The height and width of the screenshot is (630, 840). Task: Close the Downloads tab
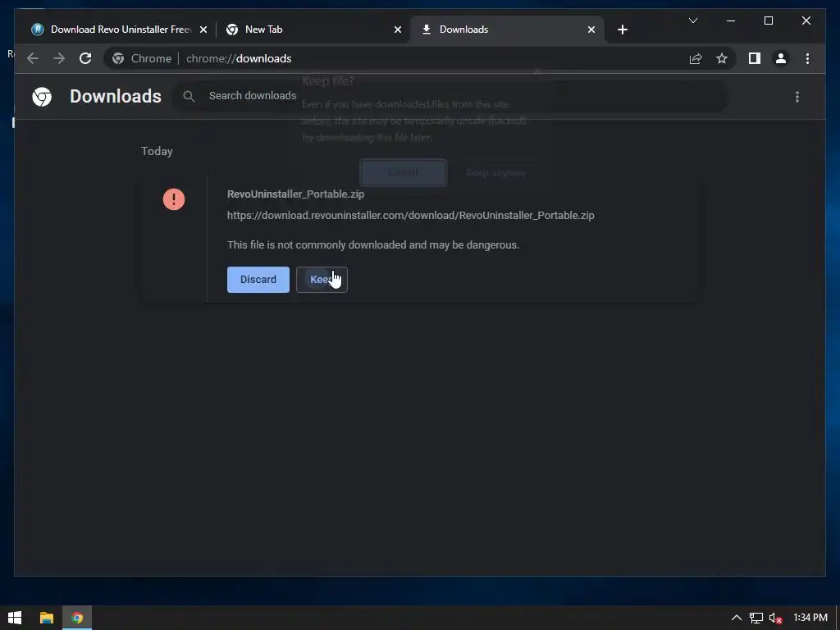click(x=591, y=30)
